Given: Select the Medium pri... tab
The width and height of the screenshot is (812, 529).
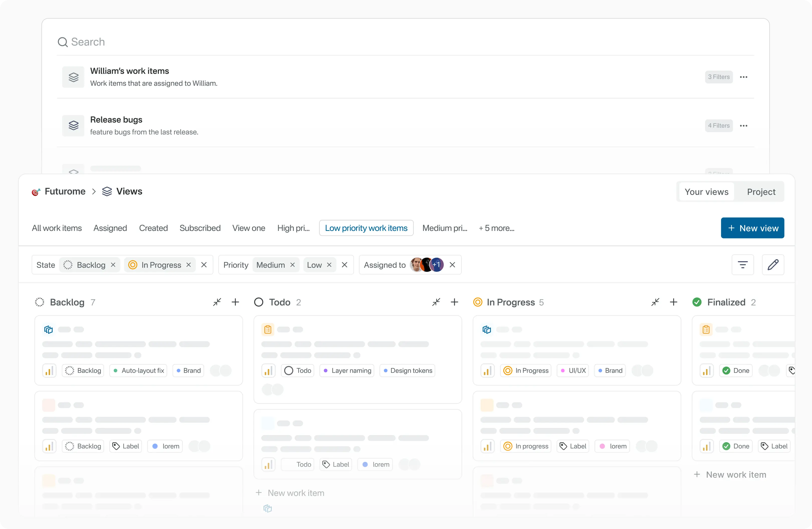Looking at the screenshot, I should (x=445, y=228).
